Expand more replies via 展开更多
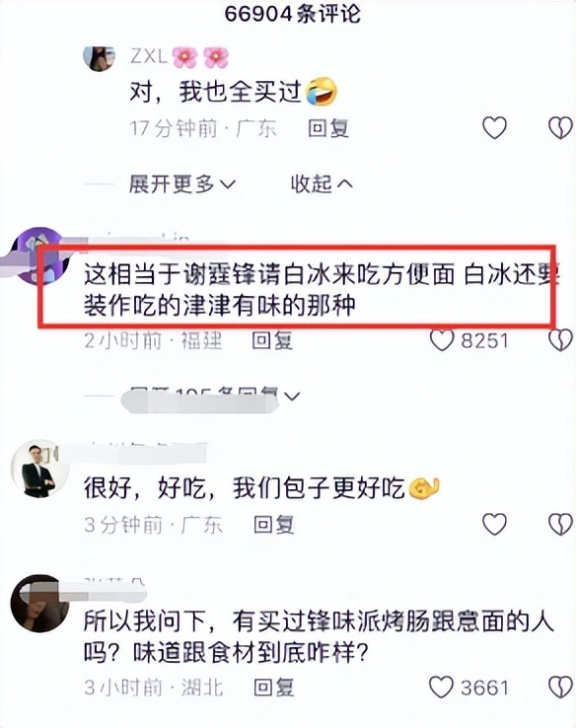 182,184
